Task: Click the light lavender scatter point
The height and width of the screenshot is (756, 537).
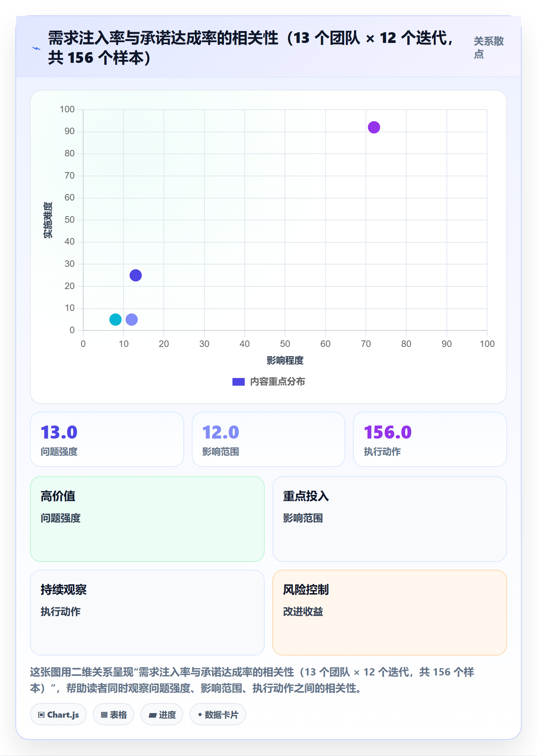Action: pos(132,319)
